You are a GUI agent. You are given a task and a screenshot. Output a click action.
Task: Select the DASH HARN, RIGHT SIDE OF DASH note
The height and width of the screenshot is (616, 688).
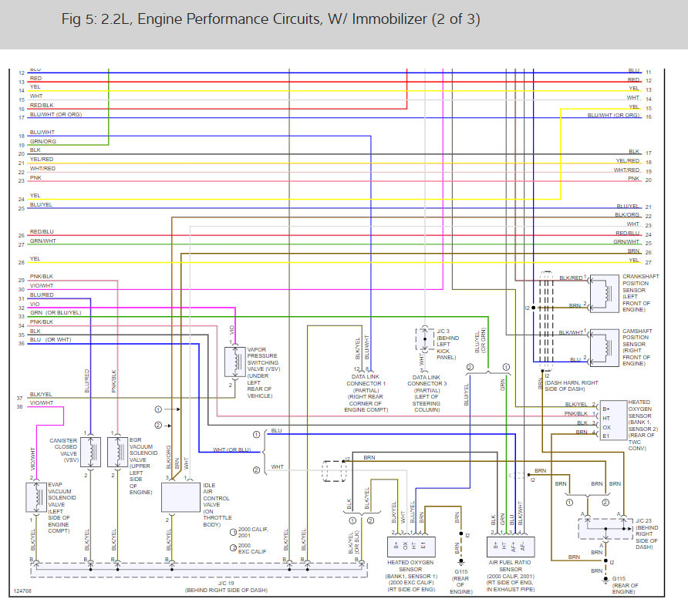[x=572, y=385]
